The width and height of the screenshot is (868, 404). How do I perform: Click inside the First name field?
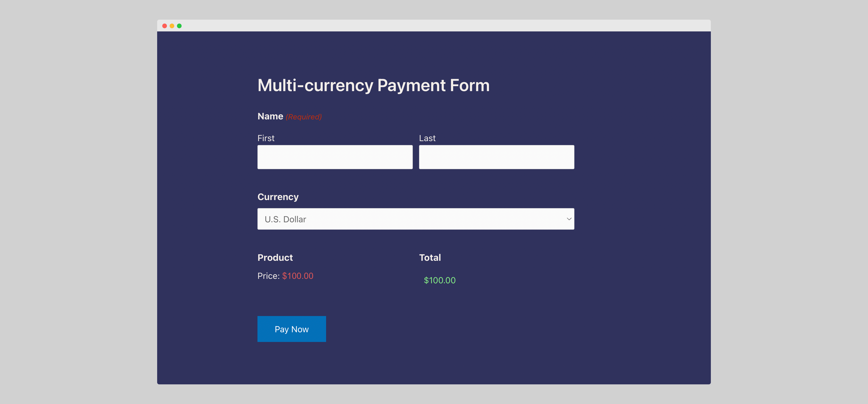pos(334,157)
